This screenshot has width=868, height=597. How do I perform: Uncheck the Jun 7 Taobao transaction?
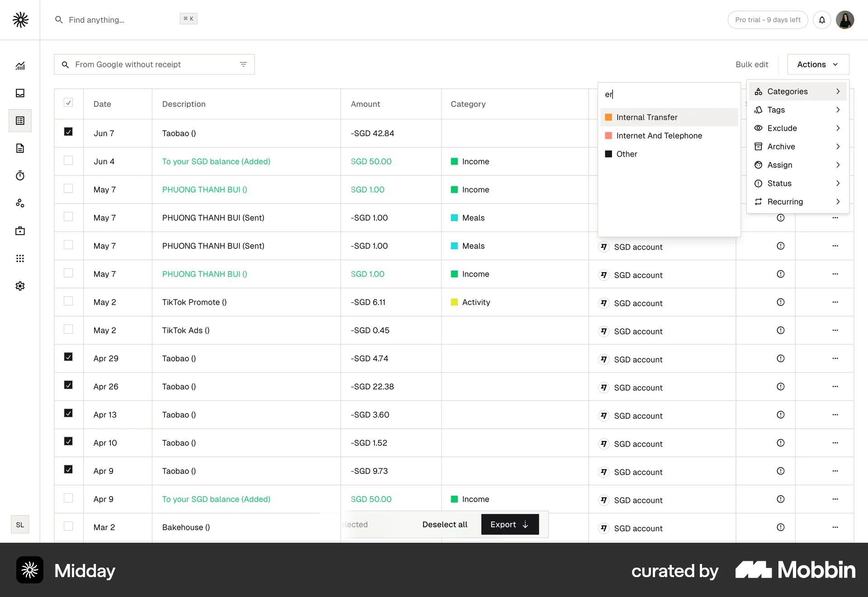68,132
